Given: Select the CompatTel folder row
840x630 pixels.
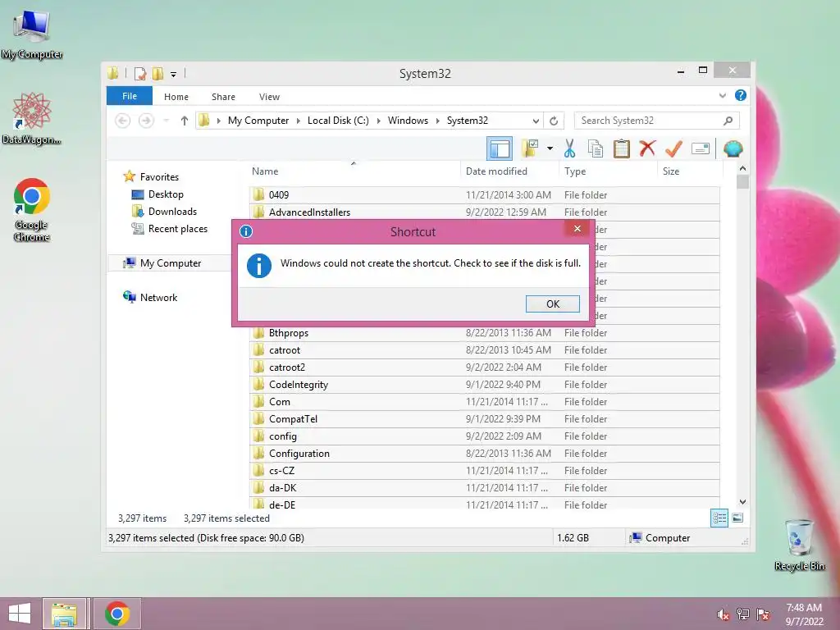Looking at the screenshot, I should [484, 419].
